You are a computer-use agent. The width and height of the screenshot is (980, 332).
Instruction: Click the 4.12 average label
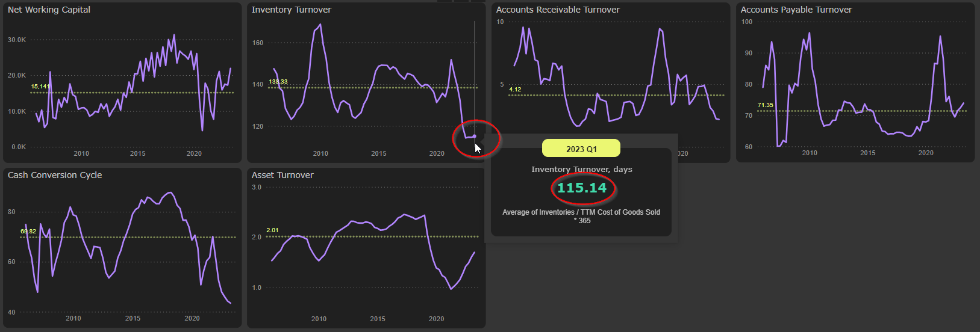pyautogui.click(x=515, y=90)
